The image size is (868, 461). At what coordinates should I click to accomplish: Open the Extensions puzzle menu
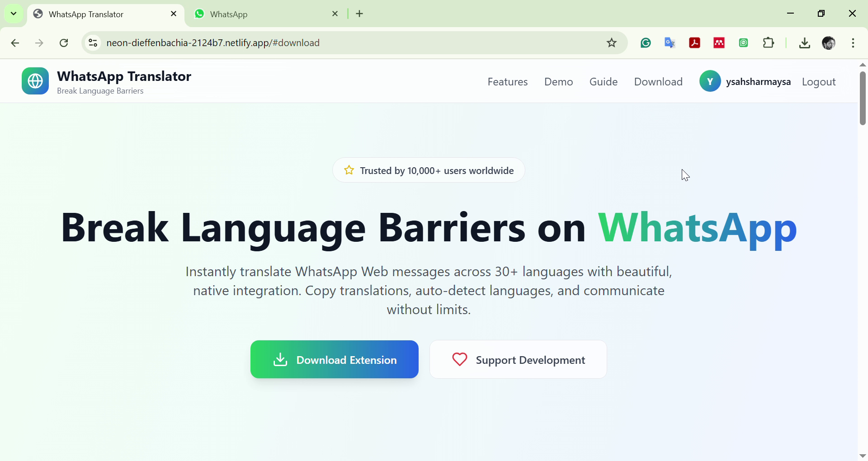coord(769,43)
